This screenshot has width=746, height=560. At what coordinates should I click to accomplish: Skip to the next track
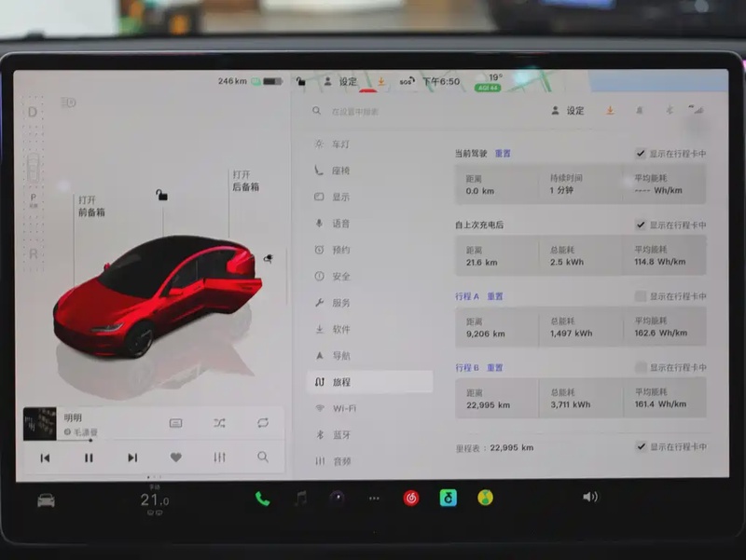(x=132, y=458)
